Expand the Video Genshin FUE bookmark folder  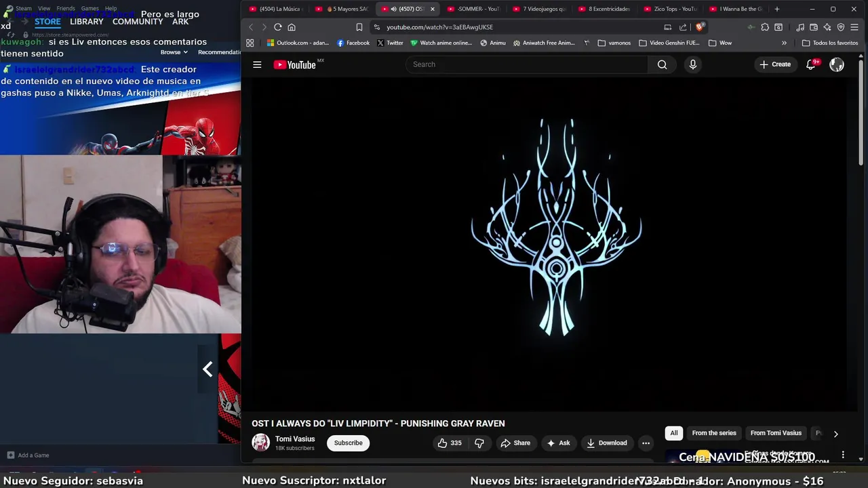click(669, 43)
